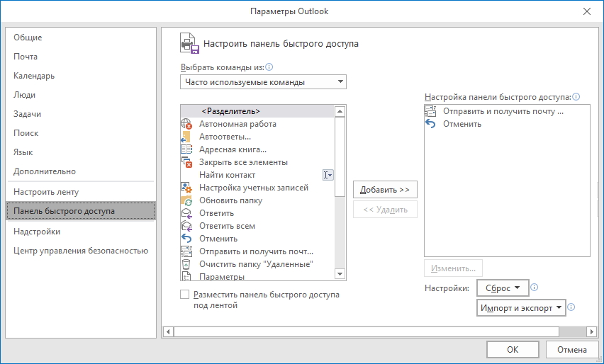Select Ответить всем text in list

tap(228, 226)
